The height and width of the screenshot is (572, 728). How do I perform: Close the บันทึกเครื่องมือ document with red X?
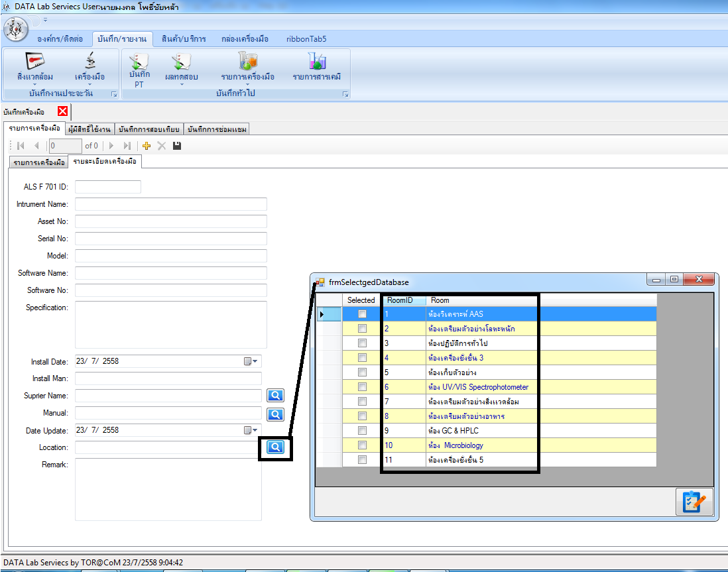[x=62, y=111]
